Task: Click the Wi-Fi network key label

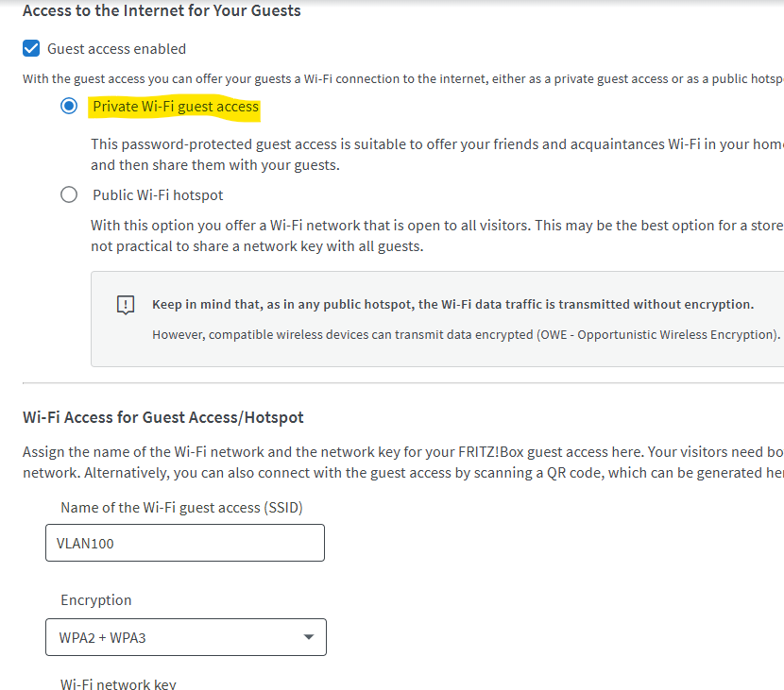Action: [x=118, y=684]
